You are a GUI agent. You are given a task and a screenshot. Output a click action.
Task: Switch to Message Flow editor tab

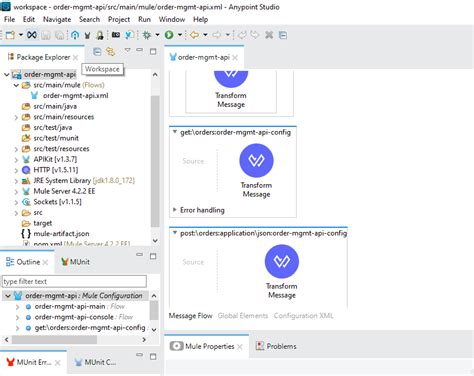click(x=190, y=316)
